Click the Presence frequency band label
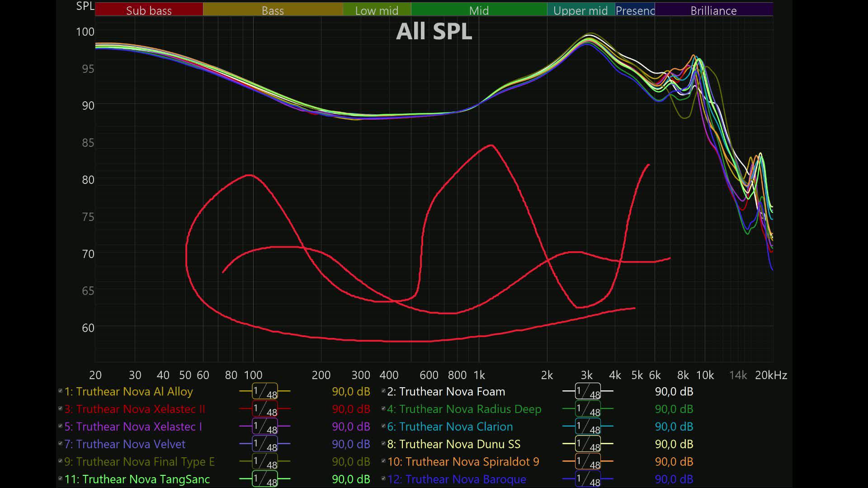The width and height of the screenshot is (868, 488). tap(635, 10)
